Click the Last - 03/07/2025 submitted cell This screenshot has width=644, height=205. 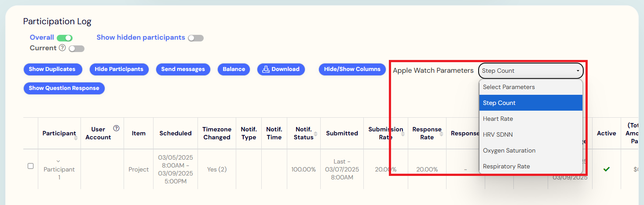pyautogui.click(x=342, y=169)
